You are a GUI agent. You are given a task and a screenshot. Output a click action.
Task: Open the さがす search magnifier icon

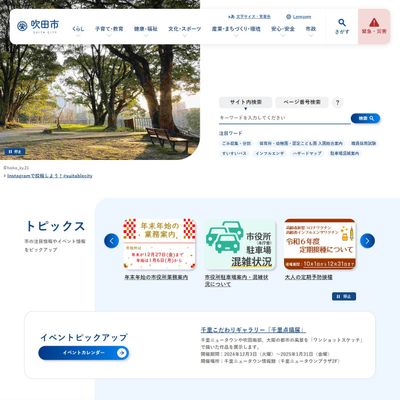click(342, 26)
